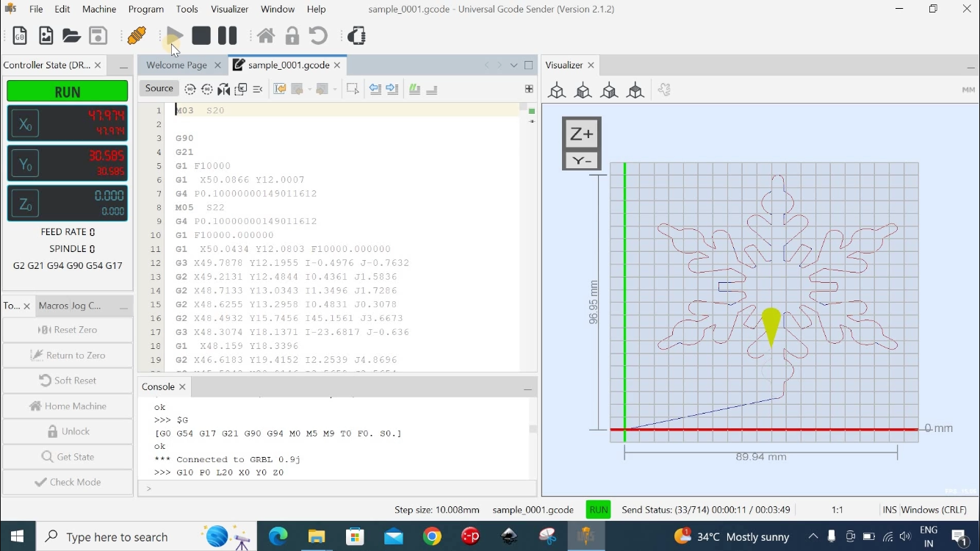Click the orange Connect plug icon
The height and width of the screenshot is (551, 980).
(137, 35)
